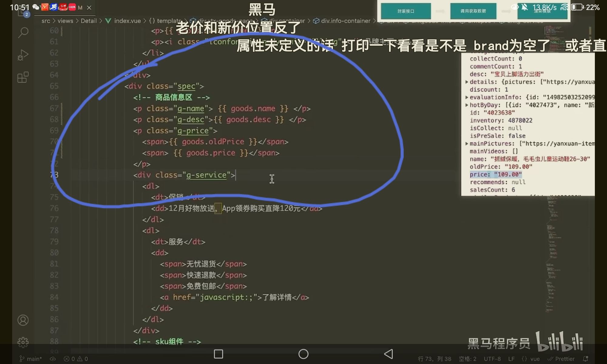Image resolution: width=607 pixels, height=364 pixels.
Task: Open the Manage gear settings
Action: tap(23, 342)
